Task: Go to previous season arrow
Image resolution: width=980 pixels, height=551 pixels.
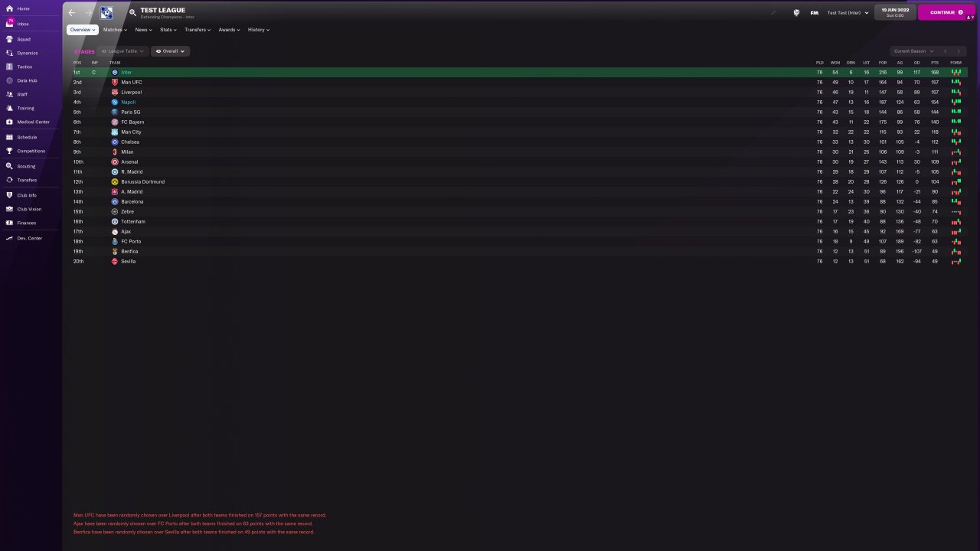Action: click(946, 51)
